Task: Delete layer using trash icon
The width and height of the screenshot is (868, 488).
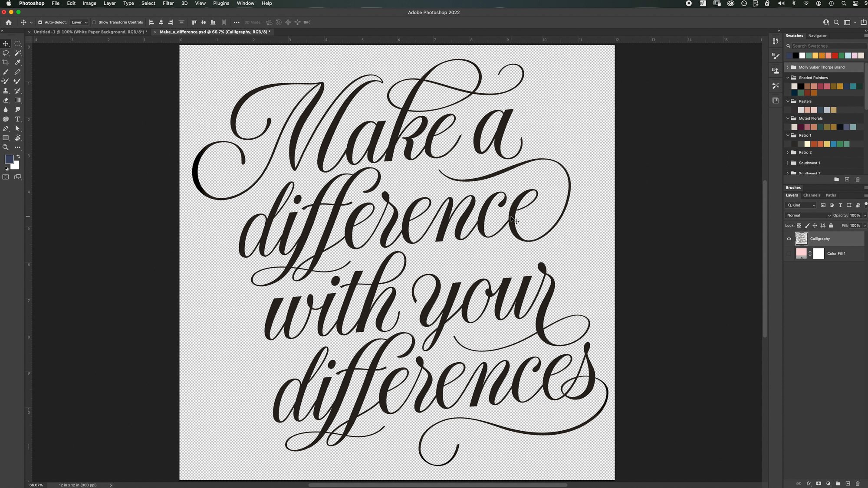Action: pos(857,483)
